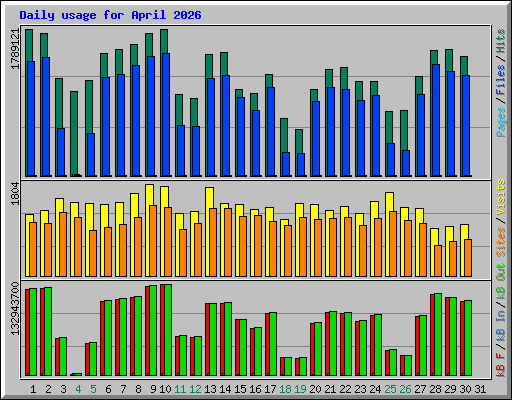Click day label 20 on the x-axis
The height and width of the screenshot is (400, 512).
click(x=315, y=389)
